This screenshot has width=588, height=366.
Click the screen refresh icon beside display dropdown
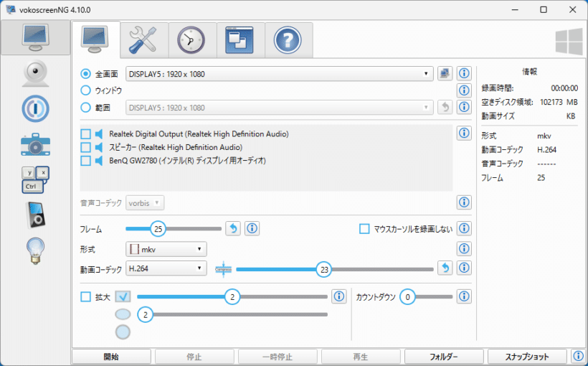click(x=445, y=74)
